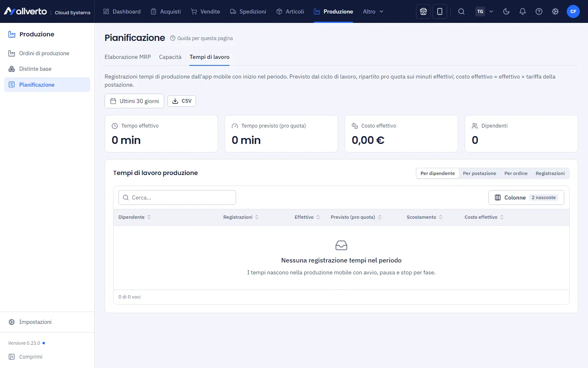Sort by Effettivo column
Screen dimensions: 588x368
coord(307,217)
